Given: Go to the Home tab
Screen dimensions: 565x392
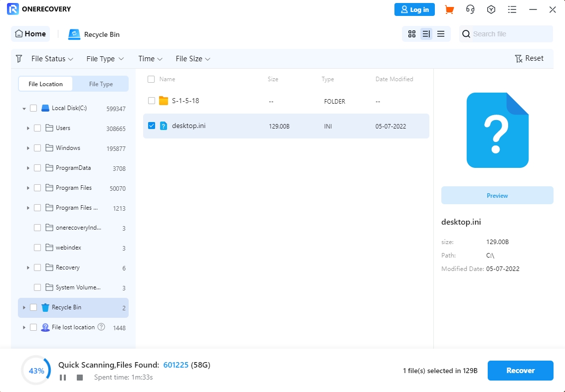Looking at the screenshot, I should coord(30,34).
